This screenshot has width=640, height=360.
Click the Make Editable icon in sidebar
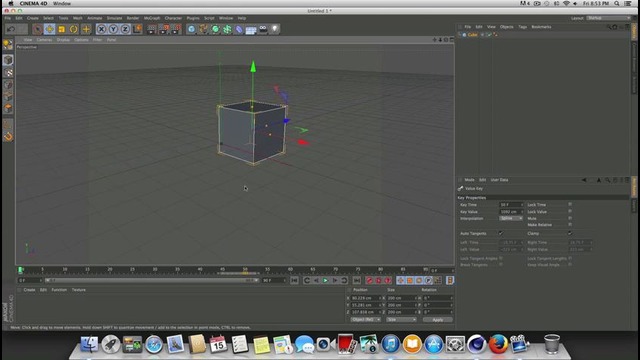click(8, 44)
